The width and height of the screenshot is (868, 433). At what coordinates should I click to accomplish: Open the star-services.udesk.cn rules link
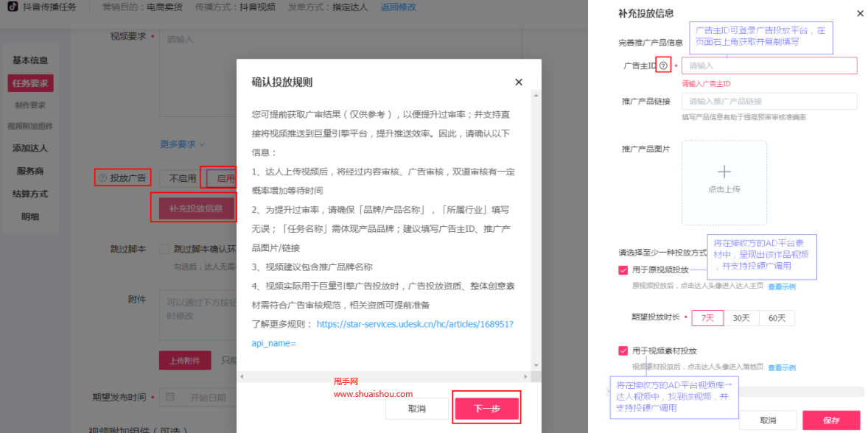click(414, 324)
